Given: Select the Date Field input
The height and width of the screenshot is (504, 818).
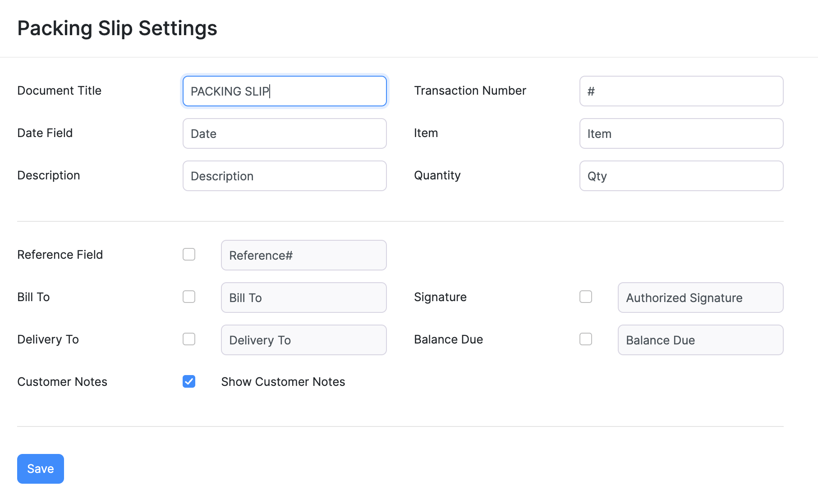Looking at the screenshot, I should point(284,133).
